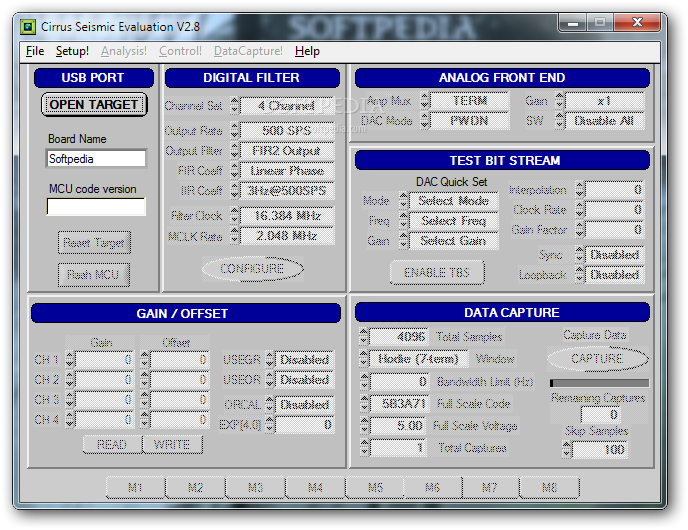Adjust the EXP[4:0] spinner arrows

click(x=270, y=424)
